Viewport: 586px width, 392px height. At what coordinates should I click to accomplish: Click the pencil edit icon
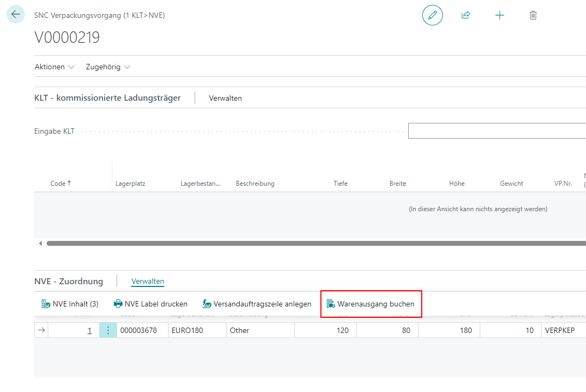[x=432, y=15]
